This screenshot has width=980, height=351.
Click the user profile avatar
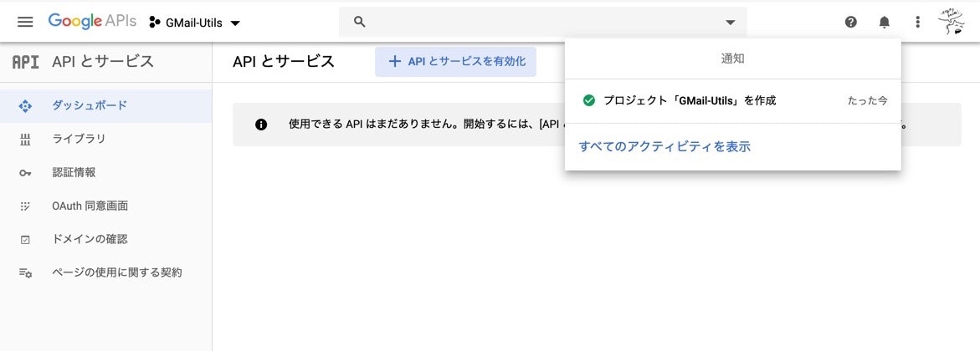click(x=952, y=21)
